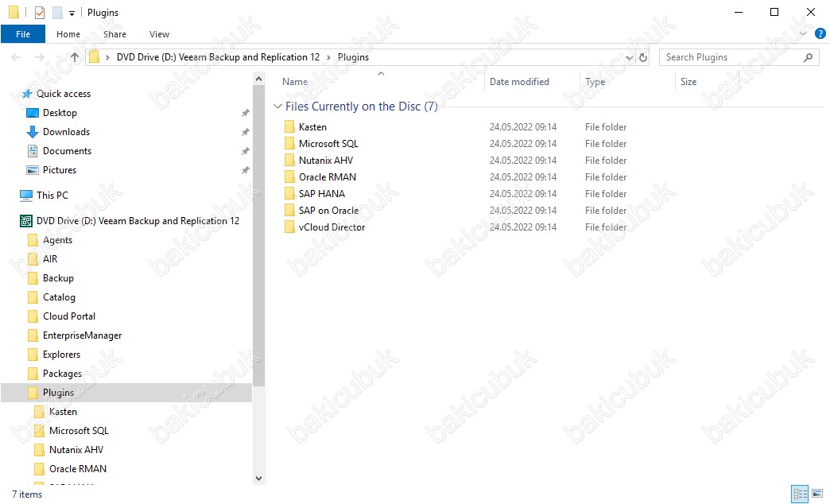The image size is (830, 504).
Task: Open Documents in the navigation pane
Action: (67, 151)
